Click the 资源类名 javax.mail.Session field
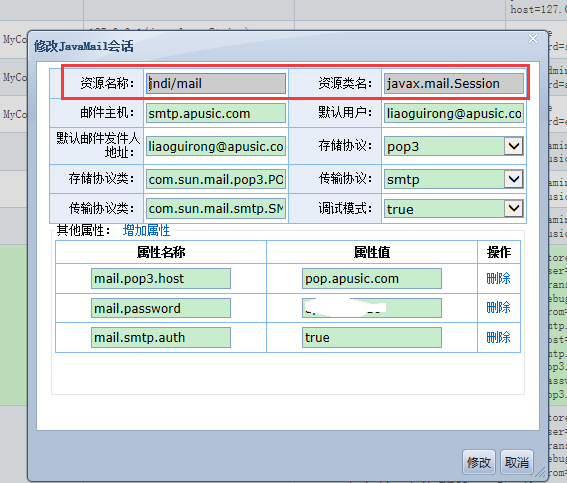Screen dimensions: 567x483 tap(454, 84)
